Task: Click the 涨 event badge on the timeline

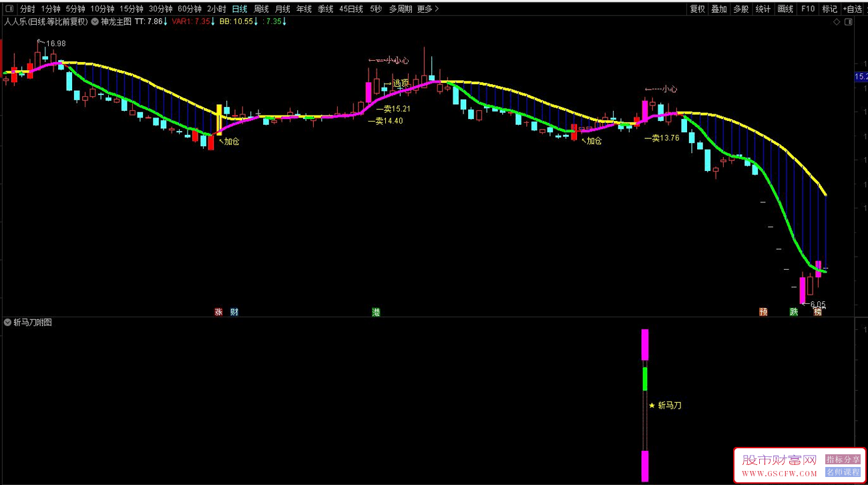Action: [218, 312]
